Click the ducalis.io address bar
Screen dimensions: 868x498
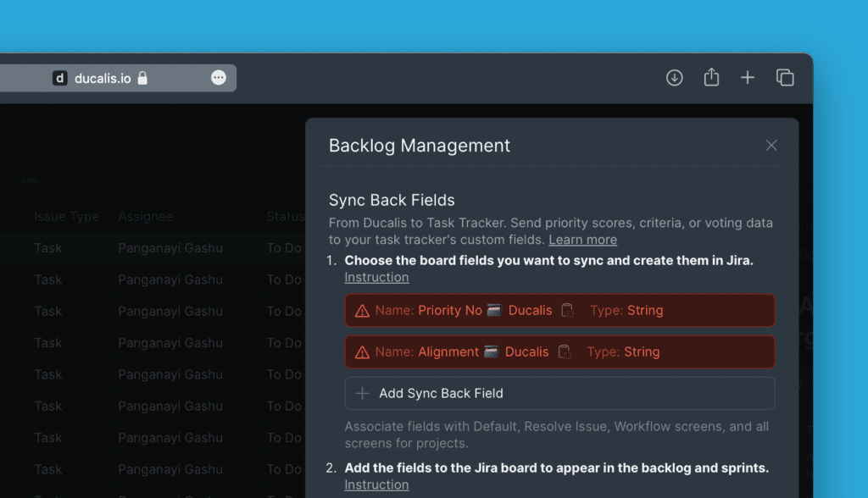pyautogui.click(x=118, y=78)
